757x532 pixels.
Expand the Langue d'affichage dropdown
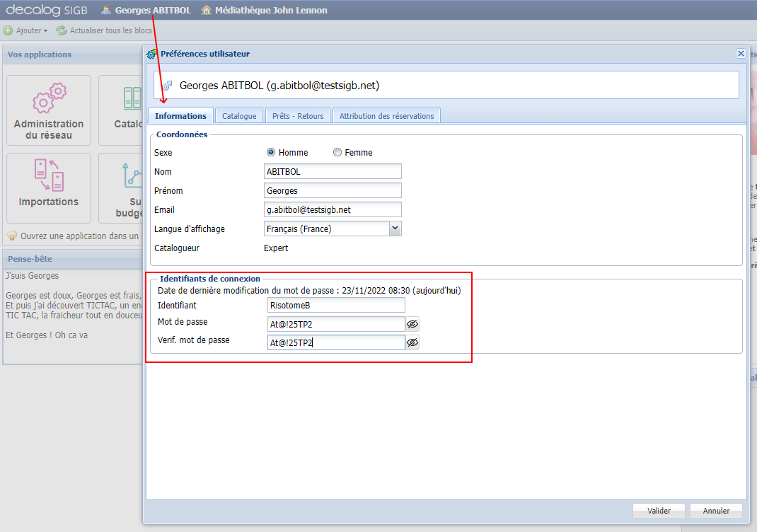click(x=395, y=229)
